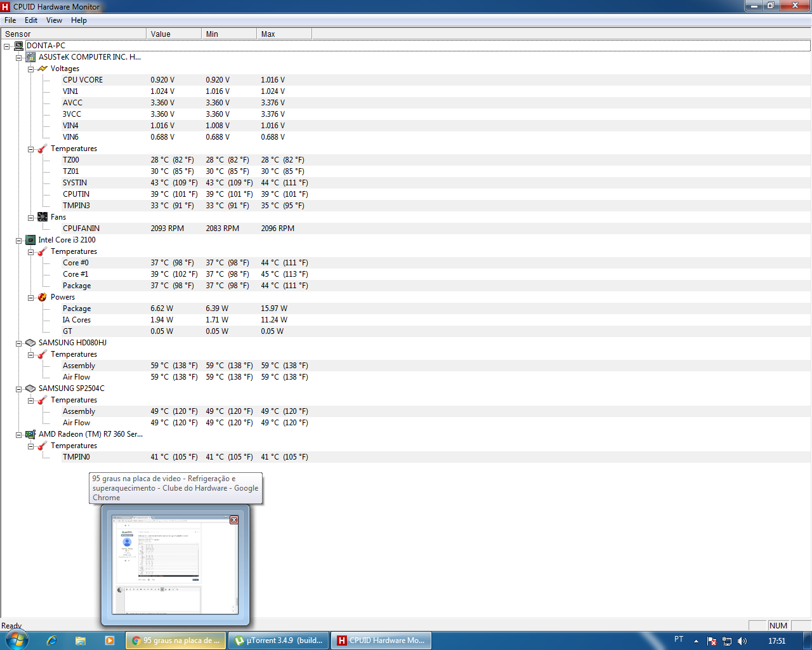Click the AMD Radeon Temperatures thermometer icon
812x650 pixels.
point(43,446)
